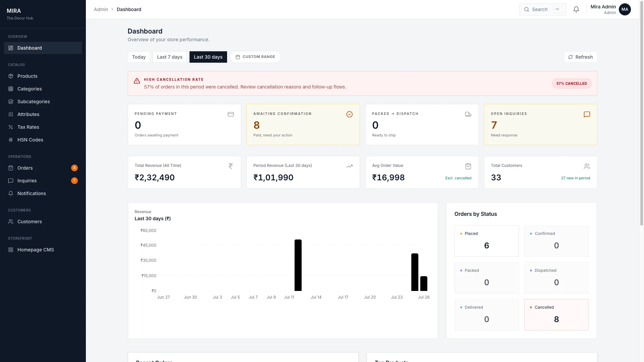Click the rupee icon on Total Revenue card
This screenshot has width=644, height=362.
point(231,166)
